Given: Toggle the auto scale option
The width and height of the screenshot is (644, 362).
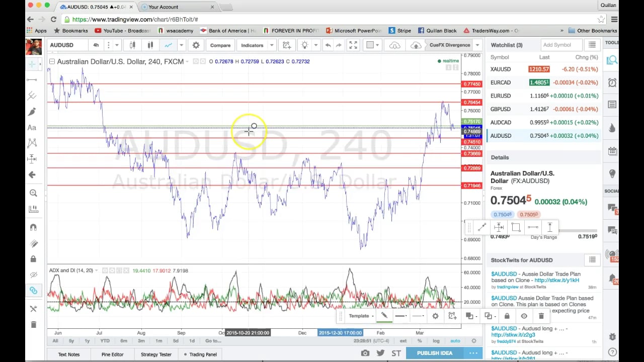Looking at the screenshot, I should (455, 341).
